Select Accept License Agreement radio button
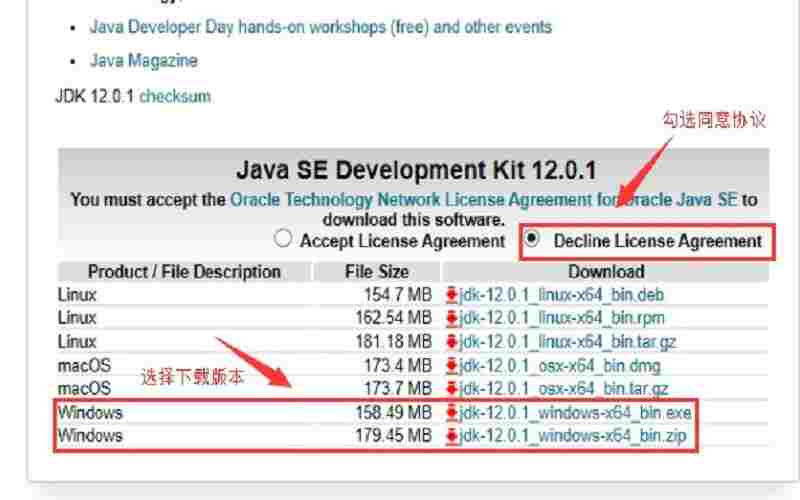800x500 pixels. pos(283,238)
